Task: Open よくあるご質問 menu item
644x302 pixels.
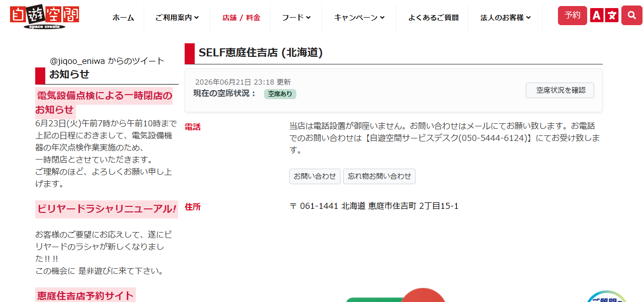Action: [433, 18]
